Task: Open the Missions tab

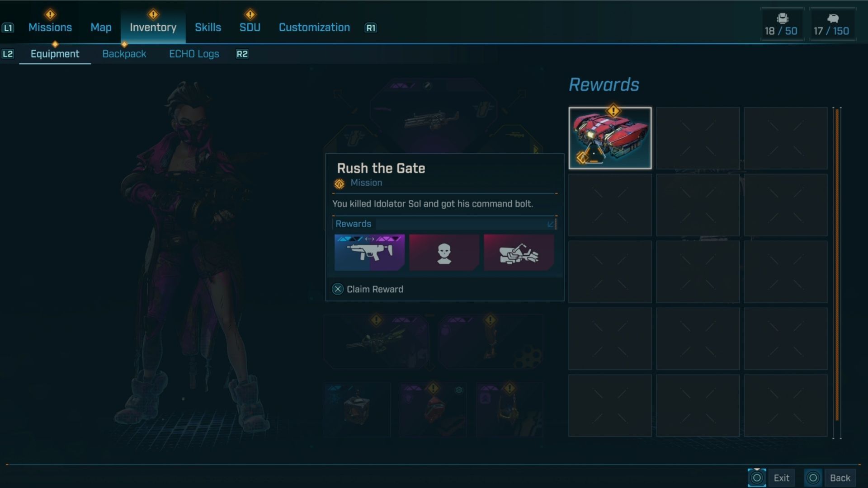Action: point(50,28)
